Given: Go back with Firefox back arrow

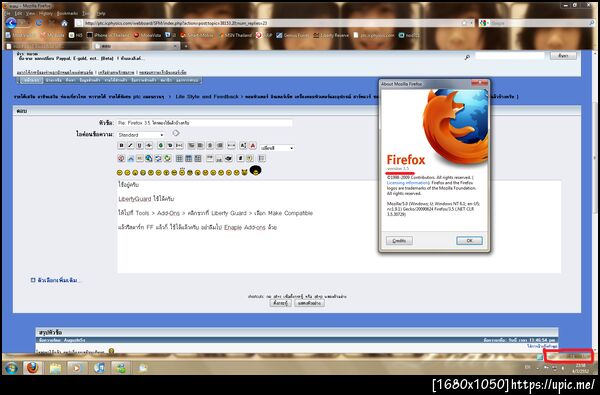Looking at the screenshot, I should pos(11,23).
